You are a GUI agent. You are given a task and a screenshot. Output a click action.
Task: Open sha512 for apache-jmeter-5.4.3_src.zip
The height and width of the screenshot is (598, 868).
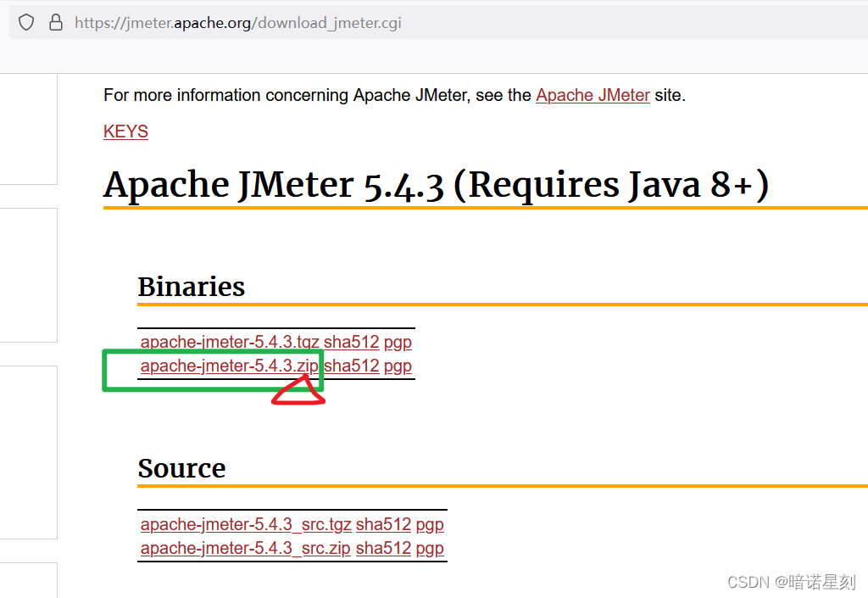point(384,548)
